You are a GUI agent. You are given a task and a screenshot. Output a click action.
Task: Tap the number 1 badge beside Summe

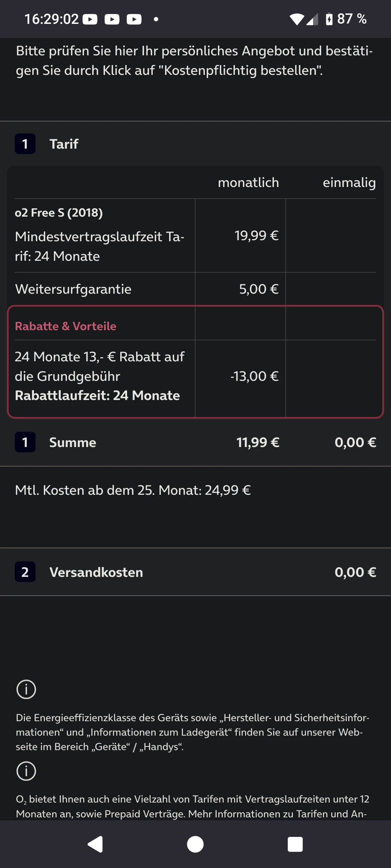25,442
